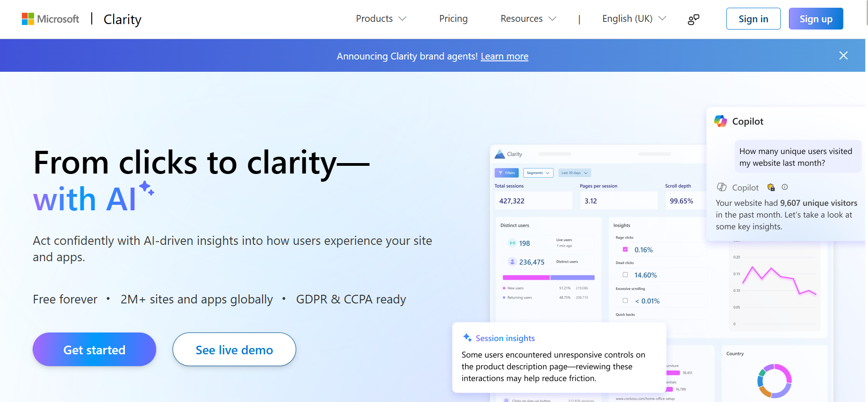Click the contact/chat person icon in header
The image size is (868, 402).
pyautogui.click(x=694, y=19)
